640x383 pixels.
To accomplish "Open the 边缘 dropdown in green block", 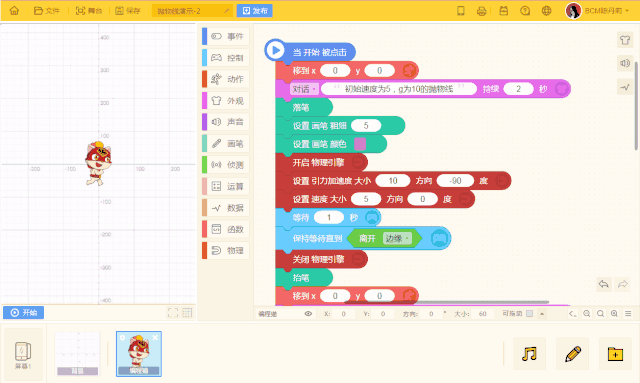I will (x=397, y=238).
